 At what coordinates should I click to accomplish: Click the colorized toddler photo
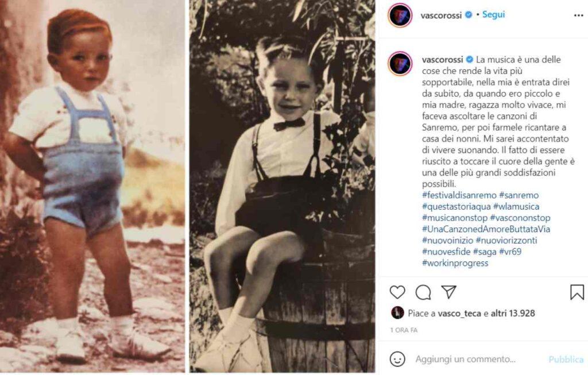tap(93, 187)
